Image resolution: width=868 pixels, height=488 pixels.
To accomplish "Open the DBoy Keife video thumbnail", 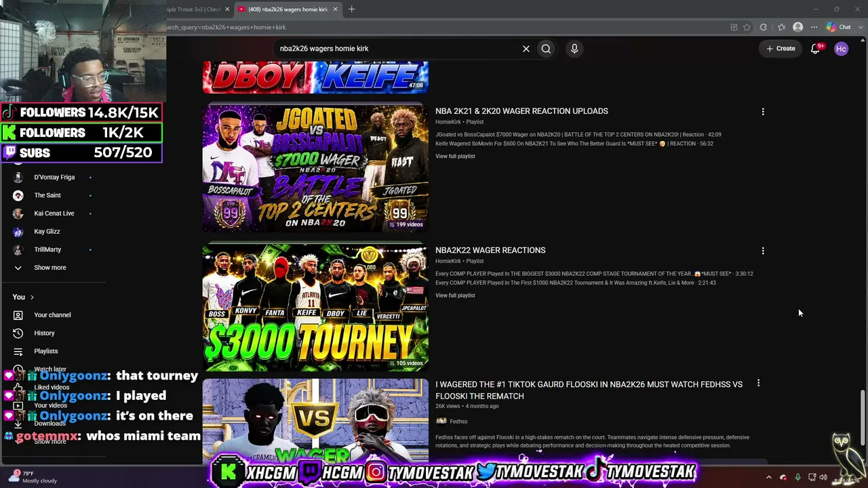I will point(315,77).
